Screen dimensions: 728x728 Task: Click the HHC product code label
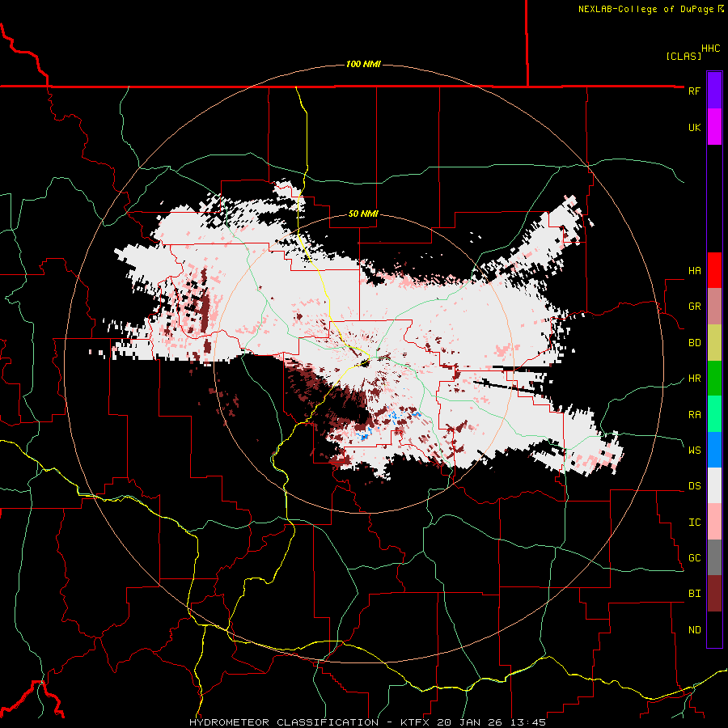coord(710,49)
